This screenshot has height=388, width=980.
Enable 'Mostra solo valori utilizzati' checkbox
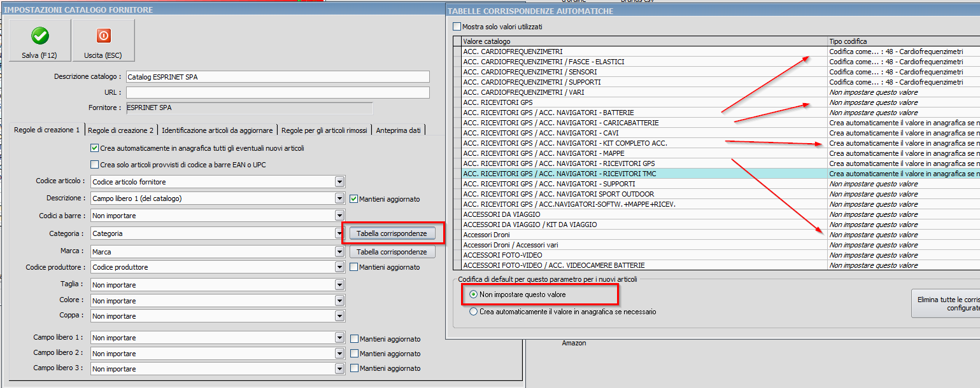(x=457, y=27)
